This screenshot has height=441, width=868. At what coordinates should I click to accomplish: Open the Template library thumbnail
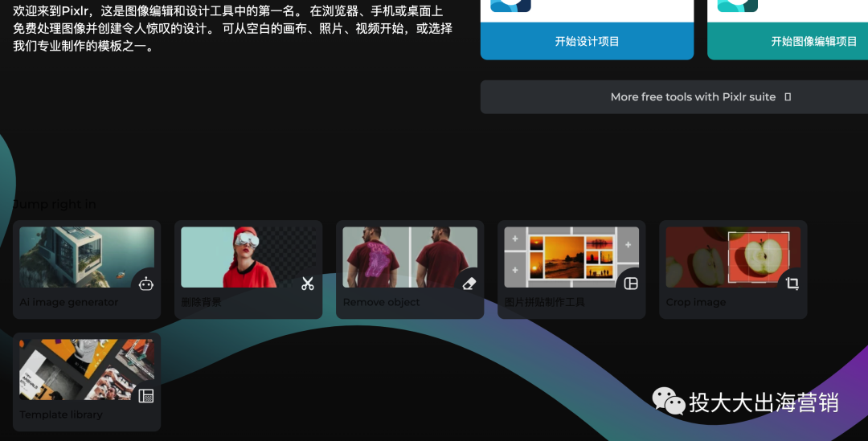[87, 370]
